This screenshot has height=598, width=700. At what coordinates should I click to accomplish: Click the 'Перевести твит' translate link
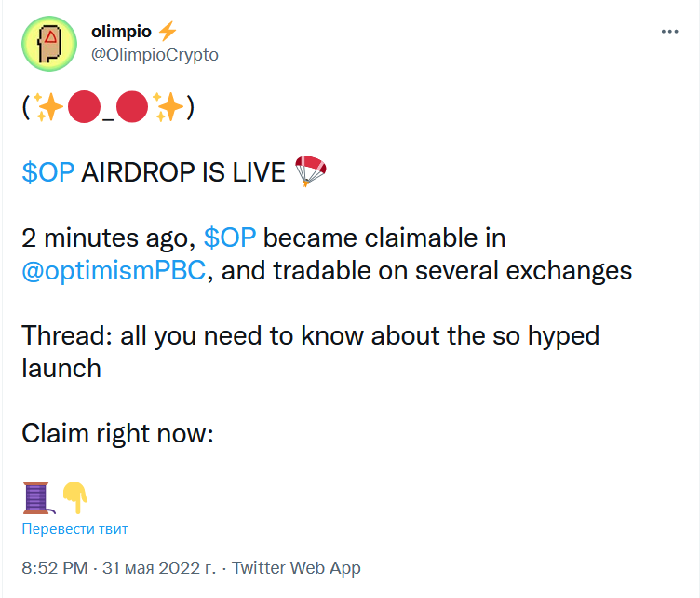(x=75, y=529)
